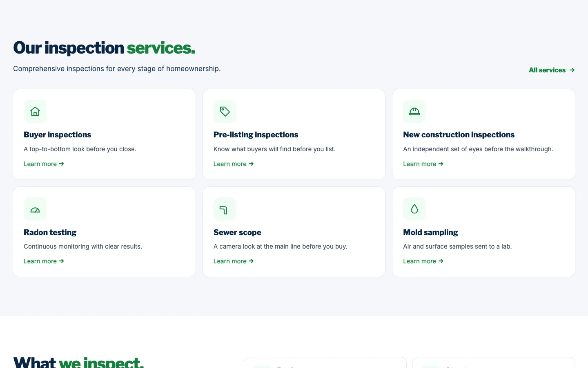Click Learn more under Radon testing
The width and height of the screenshot is (588, 368).
[x=44, y=261]
